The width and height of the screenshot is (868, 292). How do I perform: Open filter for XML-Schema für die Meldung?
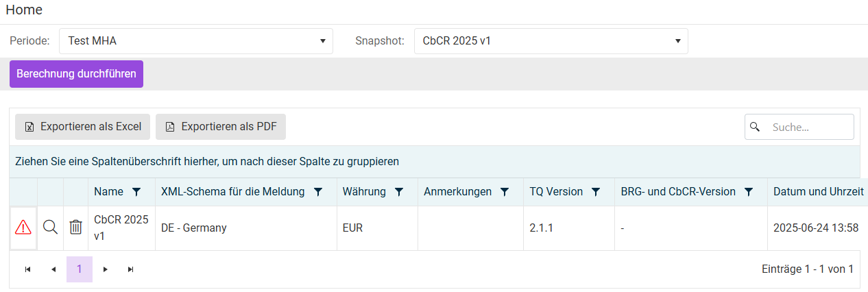(317, 192)
